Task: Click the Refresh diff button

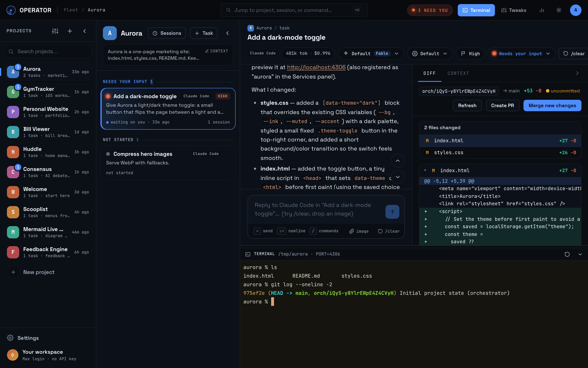Action: 467,105
